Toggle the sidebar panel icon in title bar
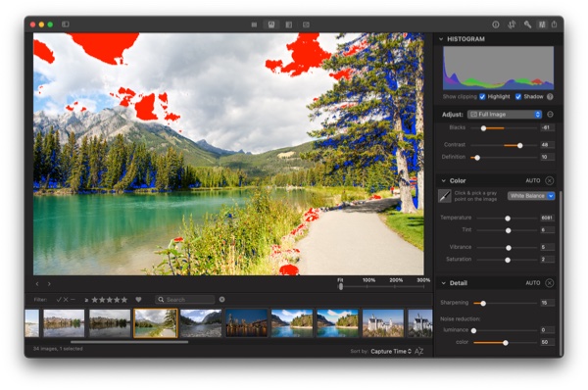588x390 pixels. (x=66, y=24)
